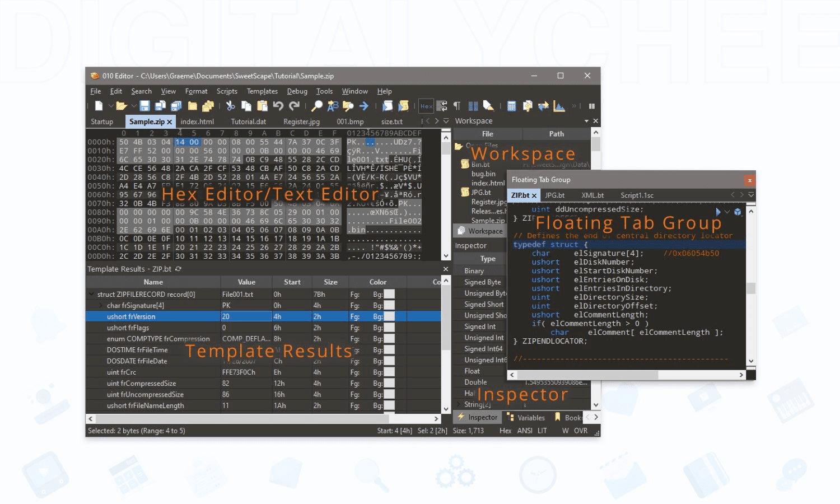Select JPG.bt tab in Floating Tab Group
The image size is (840, 504).
[x=554, y=195]
